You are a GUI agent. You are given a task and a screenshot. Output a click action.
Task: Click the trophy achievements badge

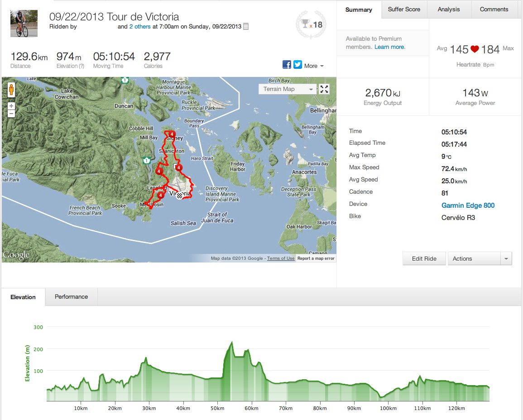tap(310, 25)
